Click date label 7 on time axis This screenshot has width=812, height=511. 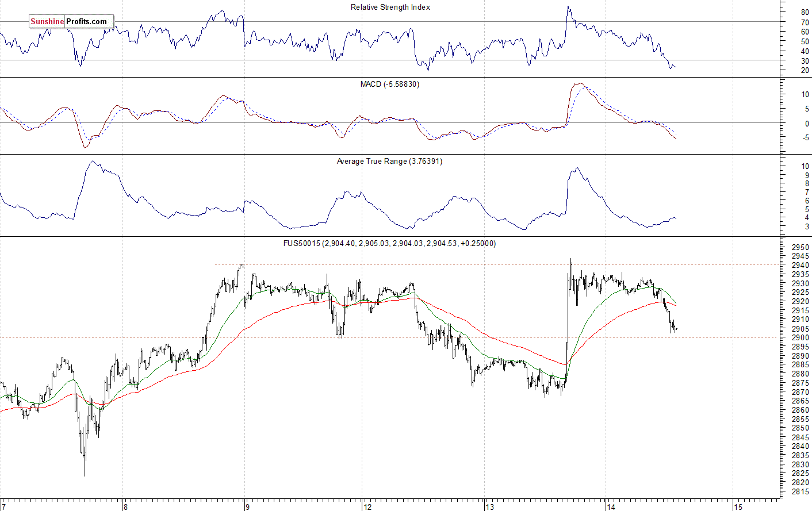[3, 506]
